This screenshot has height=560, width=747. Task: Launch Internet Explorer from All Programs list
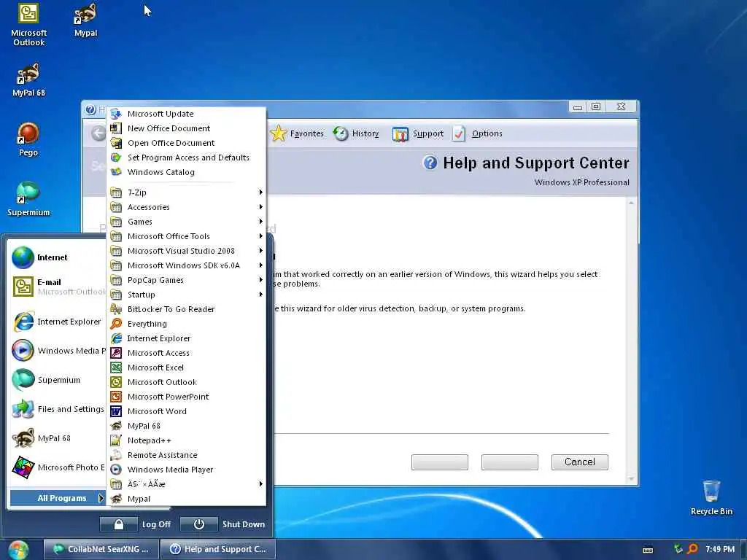[x=186, y=338]
